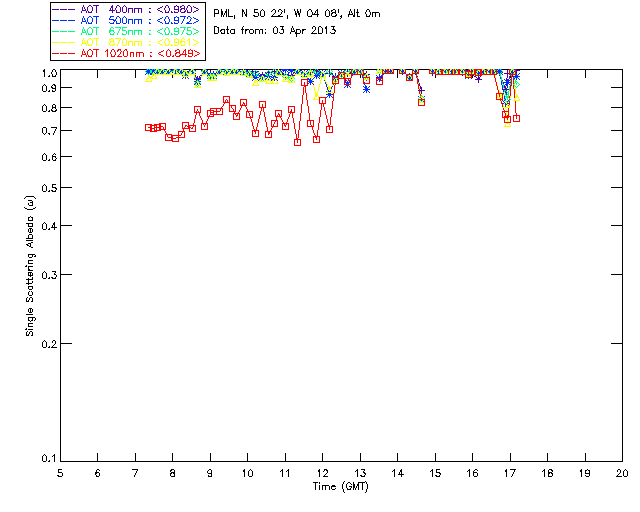Click the x-axis tick label 9

210,473
